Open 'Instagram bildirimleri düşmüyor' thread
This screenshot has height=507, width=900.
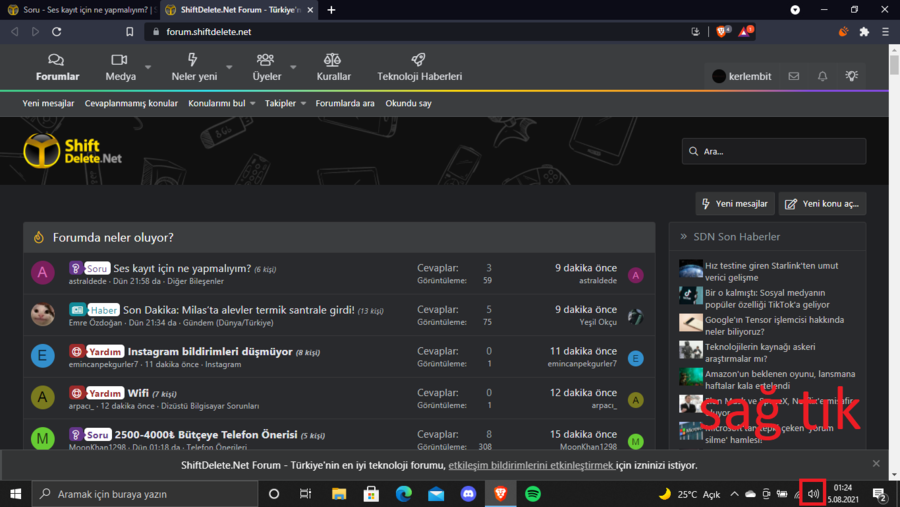click(x=209, y=352)
